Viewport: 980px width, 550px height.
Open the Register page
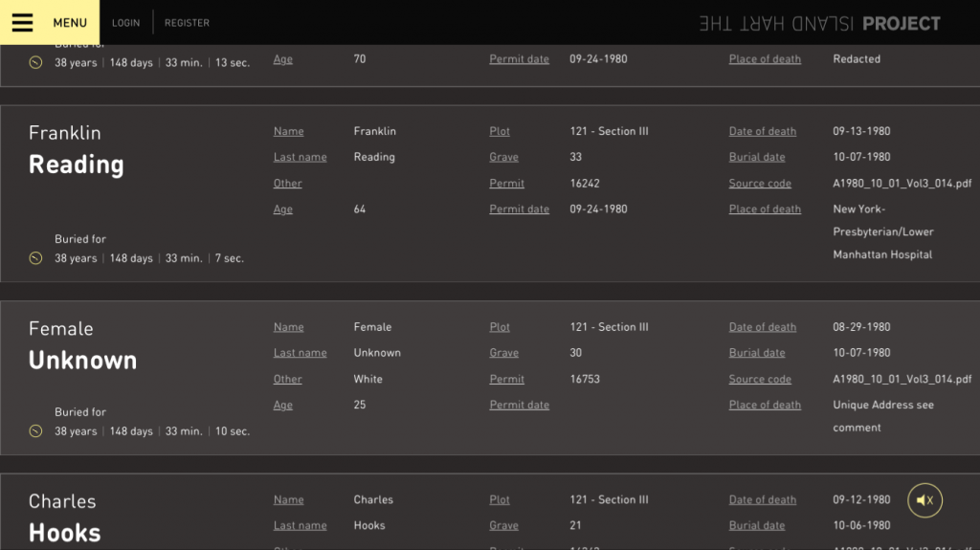tap(187, 23)
